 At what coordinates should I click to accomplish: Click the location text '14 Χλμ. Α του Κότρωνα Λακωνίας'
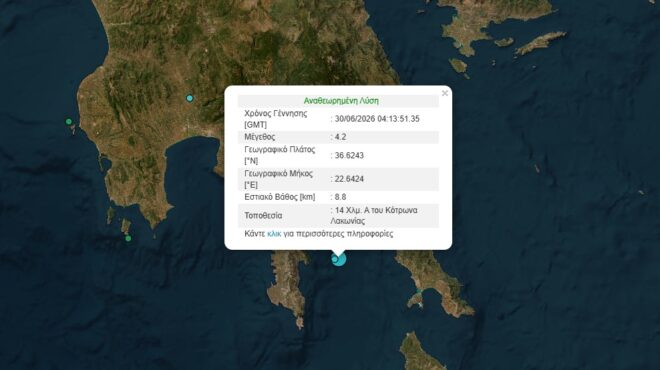(x=374, y=216)
